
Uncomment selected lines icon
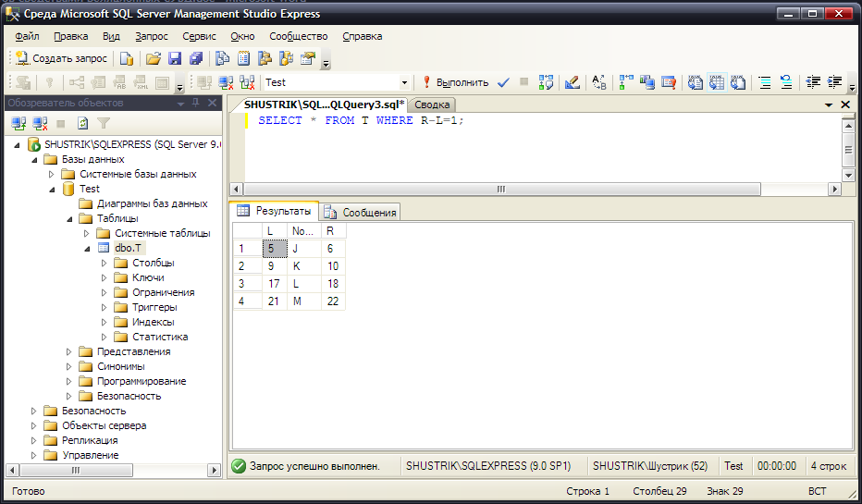pos(786,82)
